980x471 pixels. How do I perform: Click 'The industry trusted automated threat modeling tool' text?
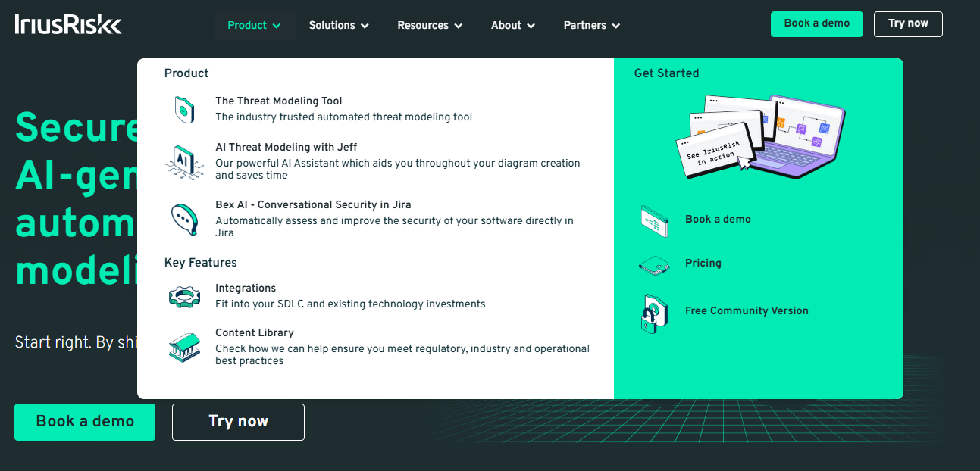pos(344,117)
